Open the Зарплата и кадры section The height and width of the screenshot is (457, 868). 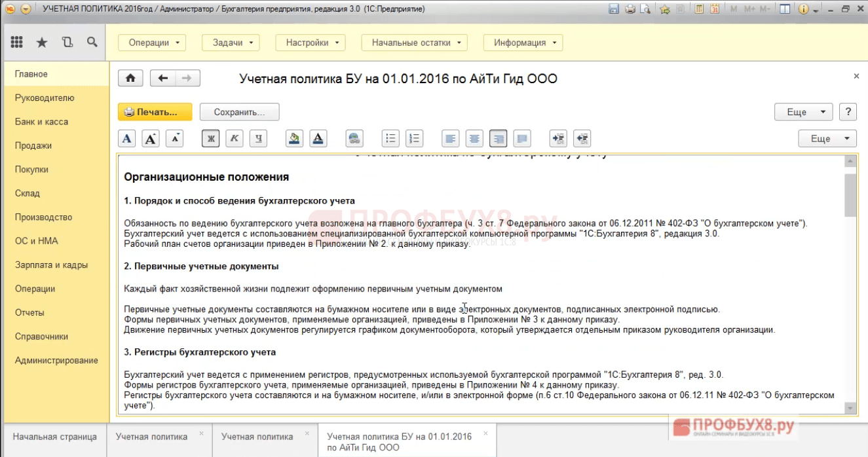pyautogui.click(x=55, y=265)
